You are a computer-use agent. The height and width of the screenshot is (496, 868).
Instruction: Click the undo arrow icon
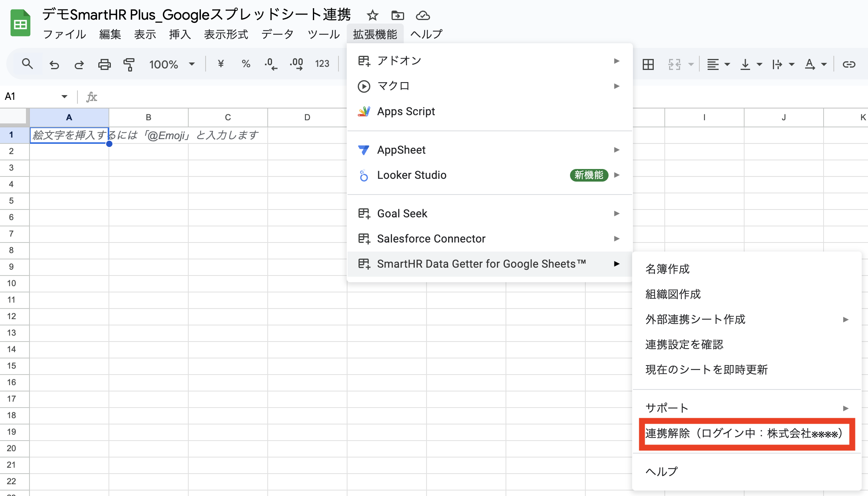point(54,64)
